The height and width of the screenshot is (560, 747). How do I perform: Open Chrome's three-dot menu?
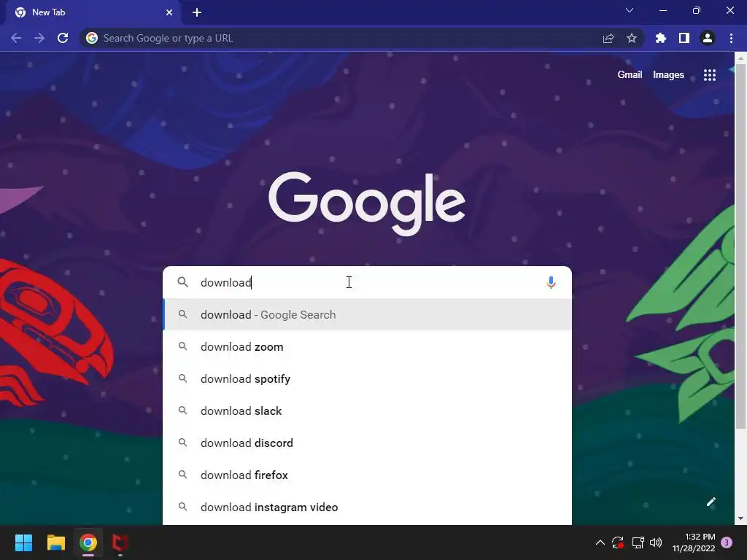tap(731, 38)
